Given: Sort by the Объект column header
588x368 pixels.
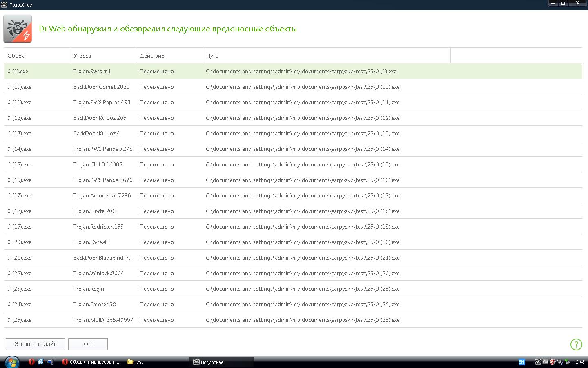Looking at the screenshot, I should pos(38,56).
